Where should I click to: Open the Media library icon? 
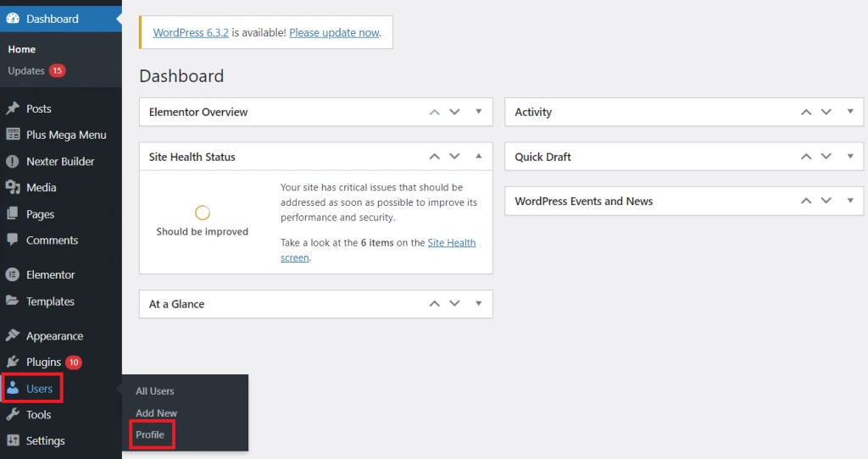(13, 187)
